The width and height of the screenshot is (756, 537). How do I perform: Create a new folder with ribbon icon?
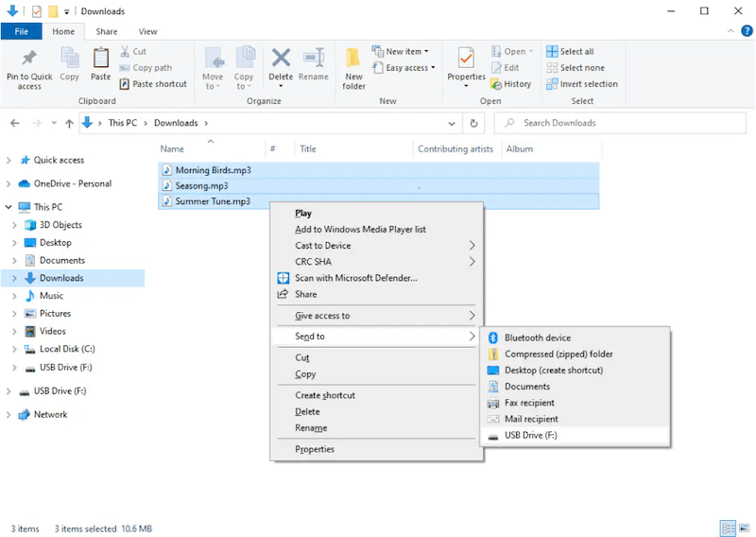[353, 61]
